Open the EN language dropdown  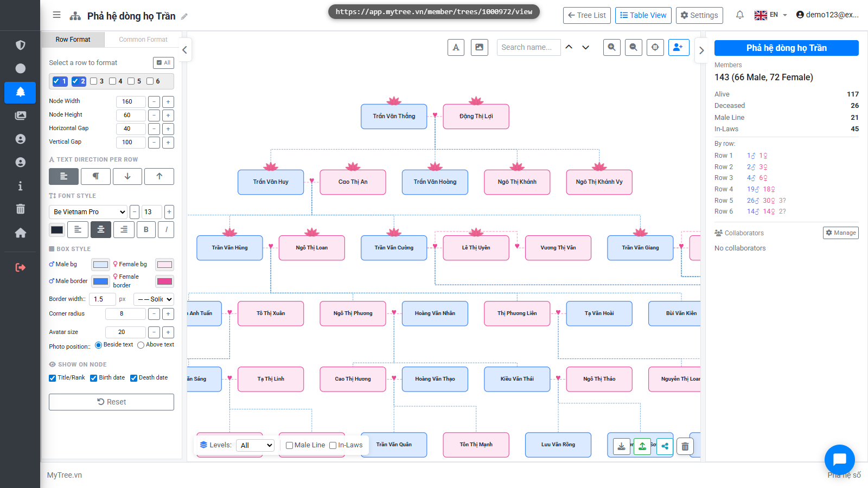pos(770,15)
